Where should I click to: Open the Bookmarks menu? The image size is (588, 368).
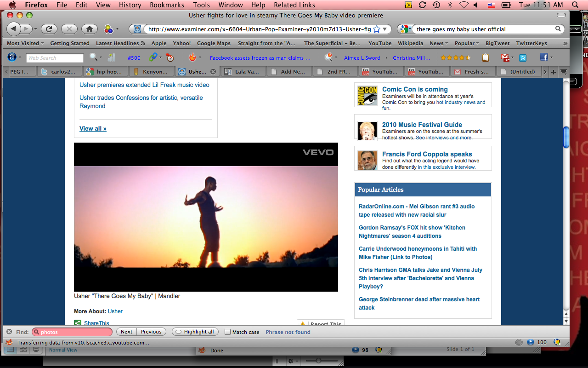[x=166, y=5]
